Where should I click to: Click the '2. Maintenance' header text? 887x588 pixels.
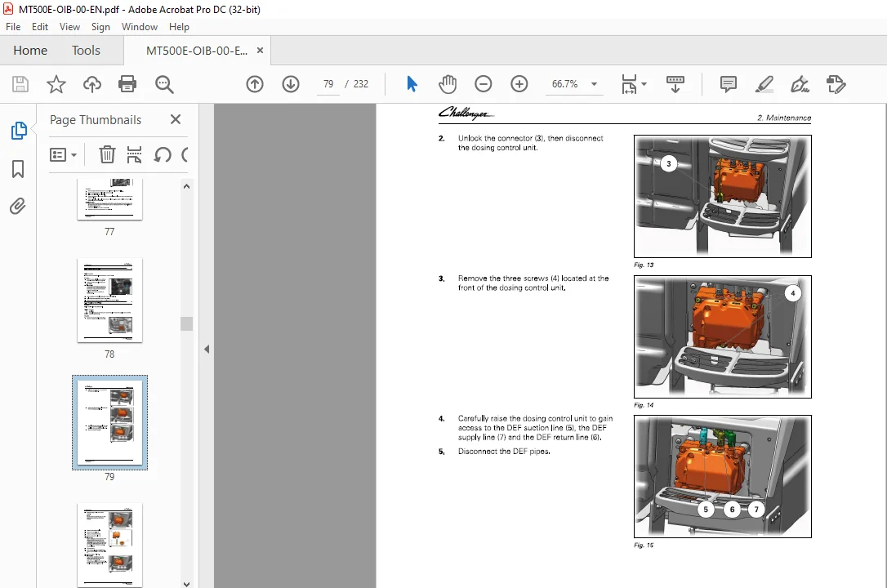click(784, 118)
